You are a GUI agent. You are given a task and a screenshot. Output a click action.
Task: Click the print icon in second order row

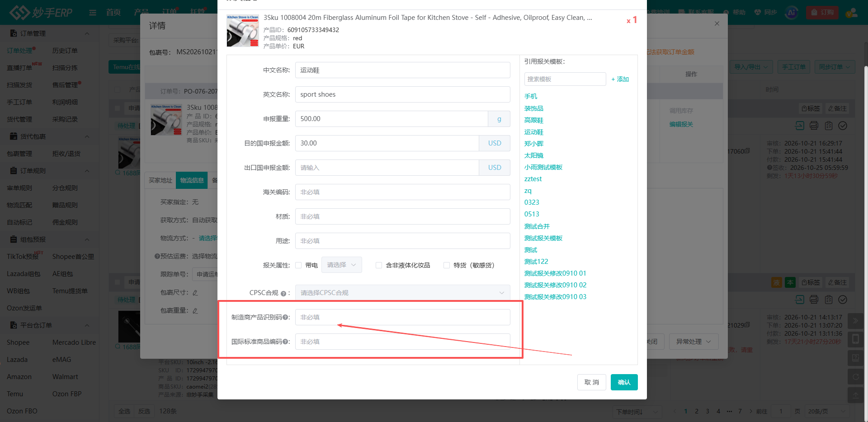(814, 300)
